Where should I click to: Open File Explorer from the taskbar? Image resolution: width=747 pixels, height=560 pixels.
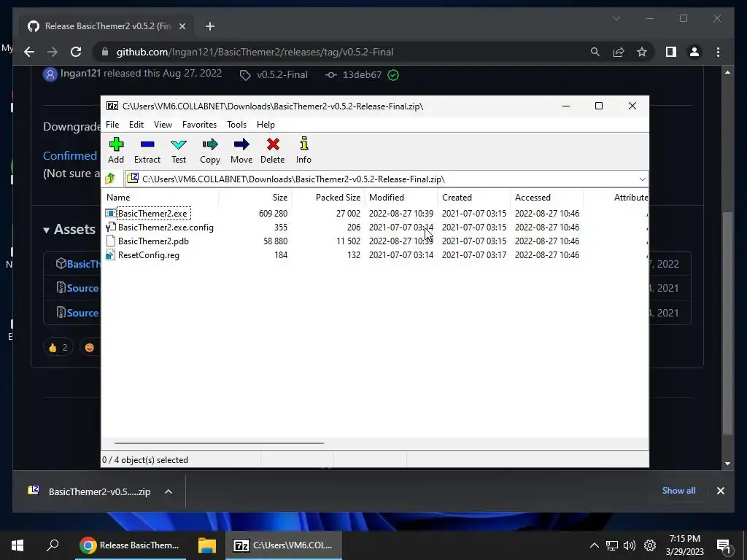(207, 545)
